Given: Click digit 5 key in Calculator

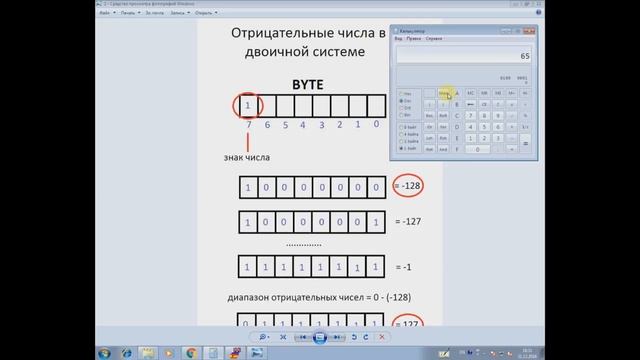Looking at the screenshot, I should pos(484,127).
